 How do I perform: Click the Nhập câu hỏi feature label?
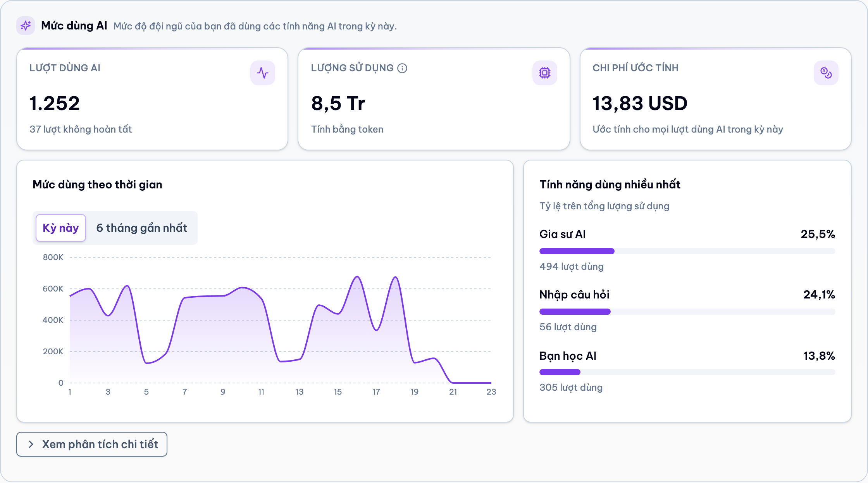click(x=574, y=295)
